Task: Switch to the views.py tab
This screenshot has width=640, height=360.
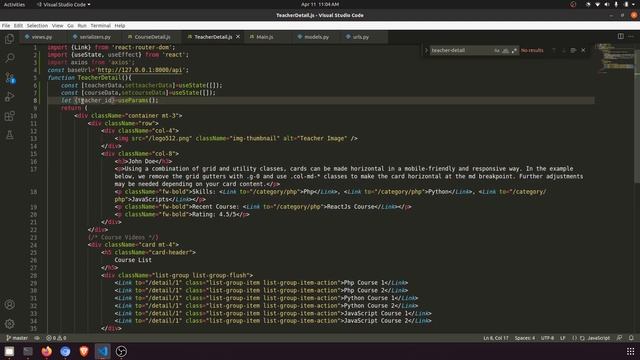Action: [42, 37]
